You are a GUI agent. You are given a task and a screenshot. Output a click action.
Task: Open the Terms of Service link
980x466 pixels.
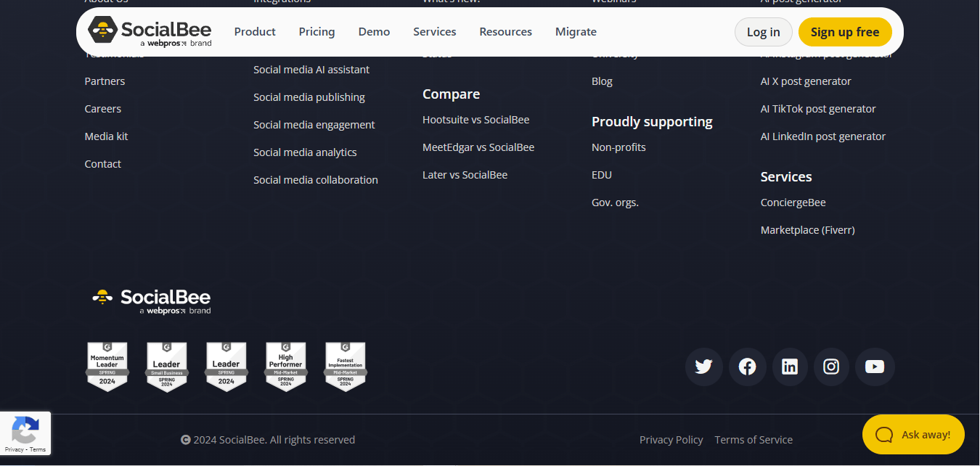tap(754, 440)
